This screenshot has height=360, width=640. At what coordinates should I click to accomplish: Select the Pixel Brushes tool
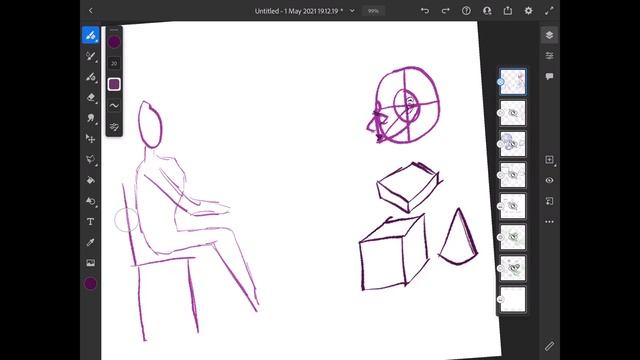91,35
